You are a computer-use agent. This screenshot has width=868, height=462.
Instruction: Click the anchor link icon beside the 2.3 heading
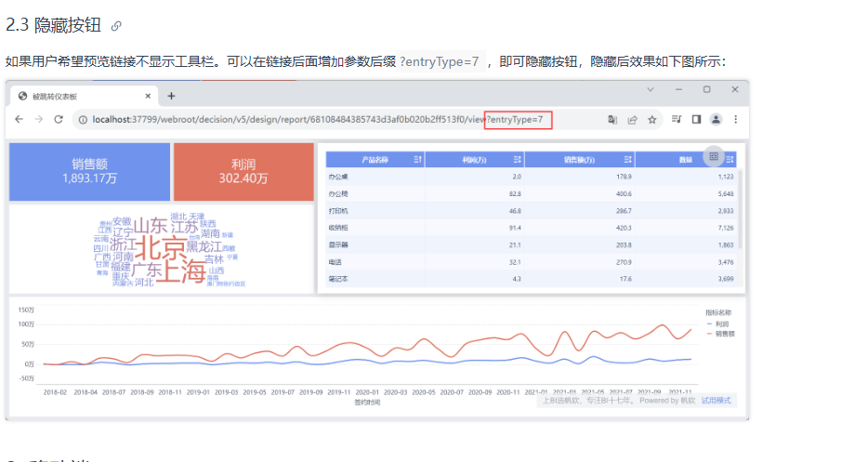coord(116,26)
